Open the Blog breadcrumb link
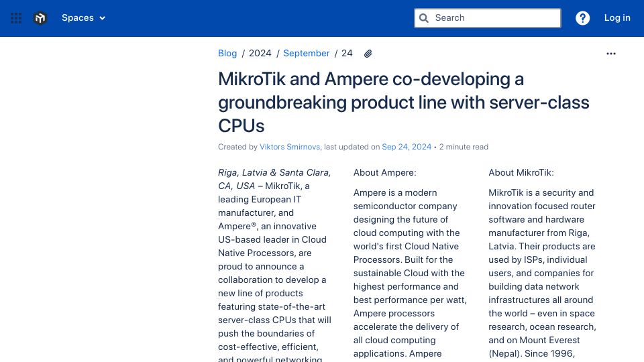The image size is (644, 362). point(227,54)
